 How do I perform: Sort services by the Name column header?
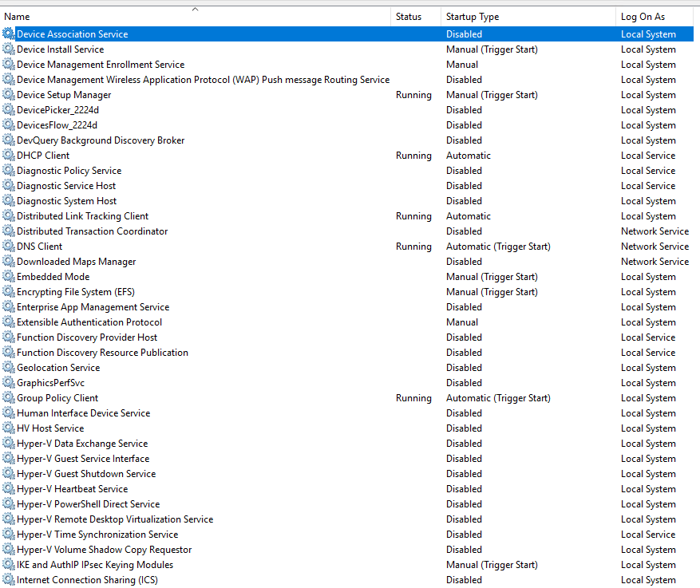click(196, 17)
